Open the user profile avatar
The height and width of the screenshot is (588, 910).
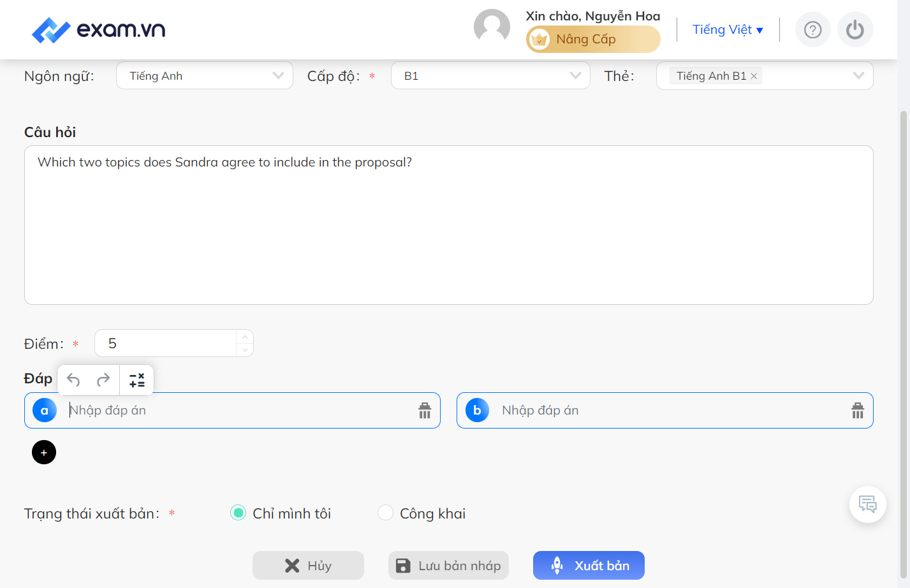(x=492, y=27)
